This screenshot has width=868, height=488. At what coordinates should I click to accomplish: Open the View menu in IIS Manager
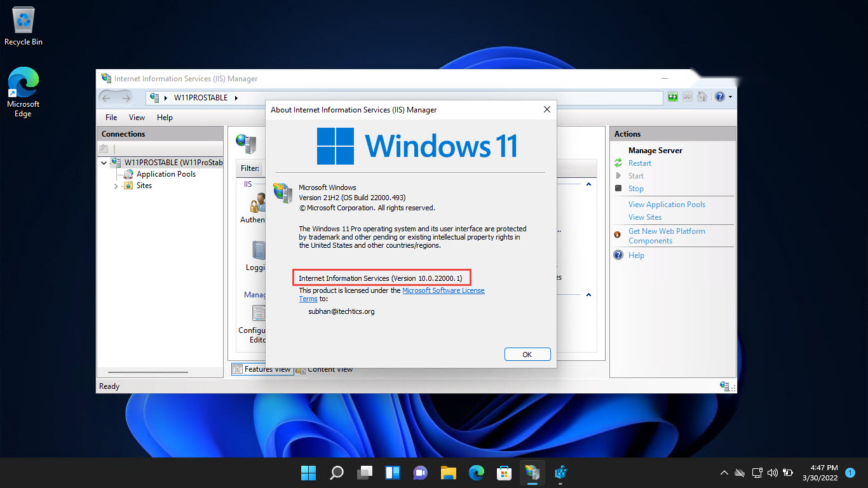click(x=137, y=118)
